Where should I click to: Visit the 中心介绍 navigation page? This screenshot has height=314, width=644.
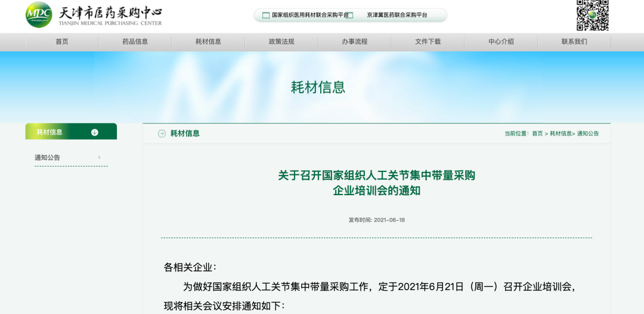coord(501,42)
